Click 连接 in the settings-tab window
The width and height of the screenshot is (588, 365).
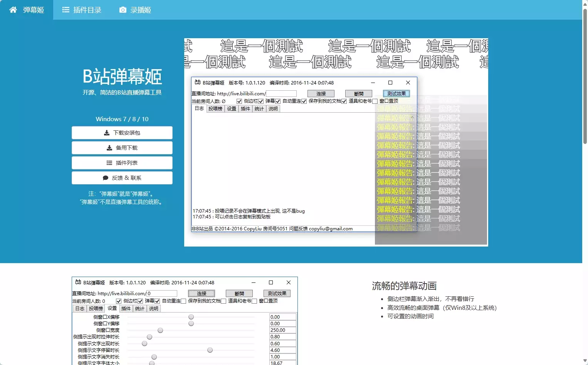coord(202,293)
